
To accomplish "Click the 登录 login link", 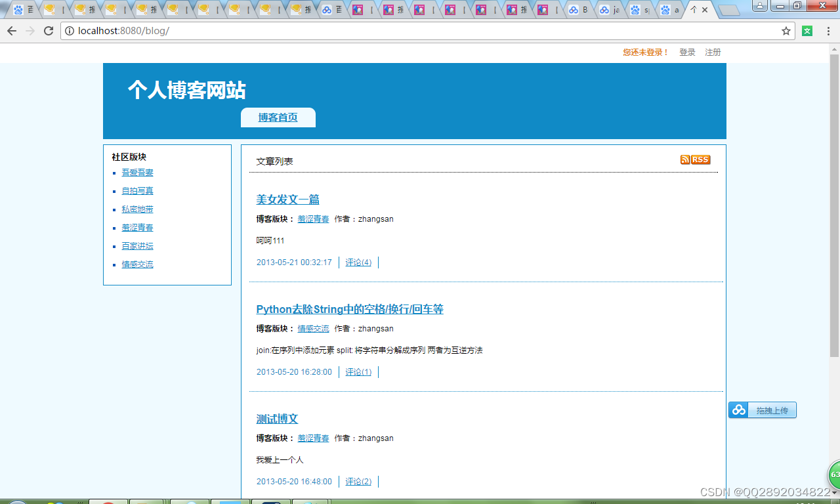I will [687, 52].
